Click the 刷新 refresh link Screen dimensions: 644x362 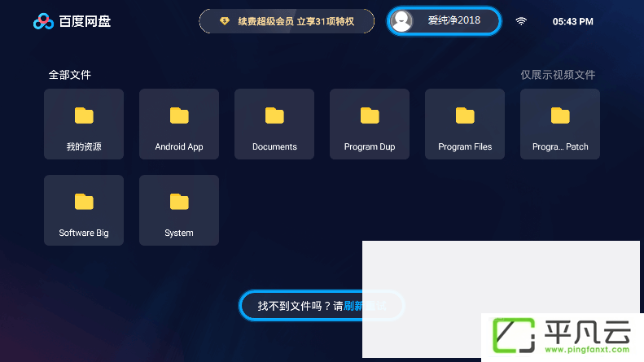[353, 306]
